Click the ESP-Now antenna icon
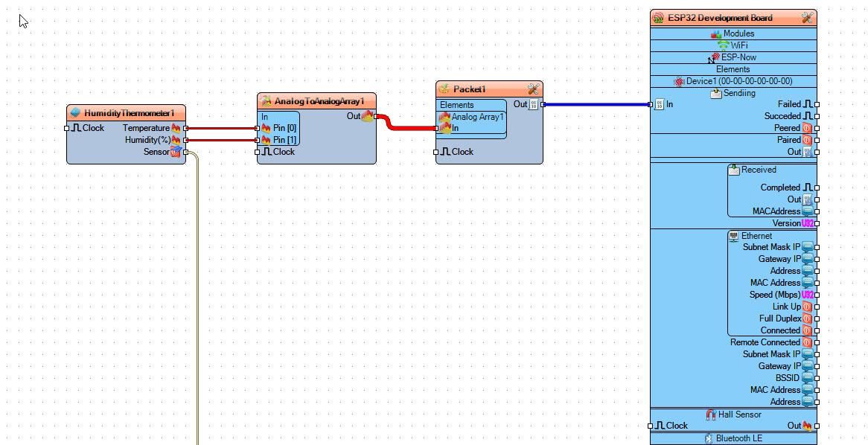Image resolution: width=868 pixels, height=445 pixels. pyautogui.click(x=715, y=57)
